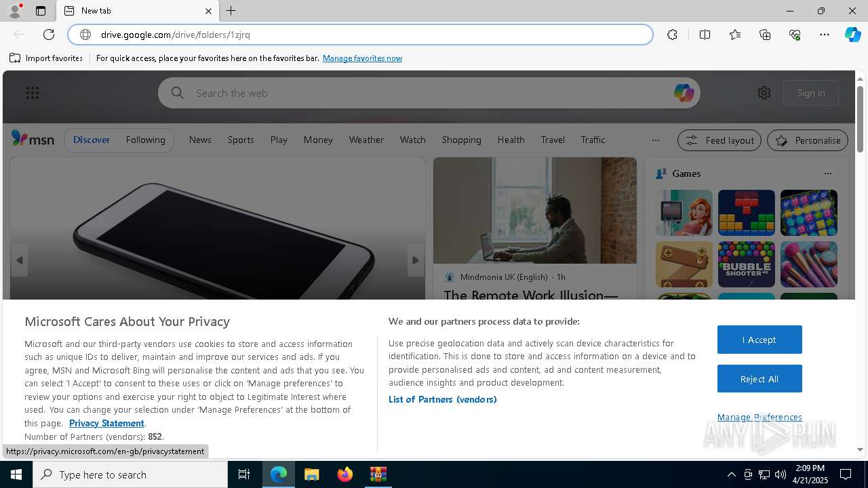Open the Privacy Statement link
Screen dimensions: 868x488
106,423
